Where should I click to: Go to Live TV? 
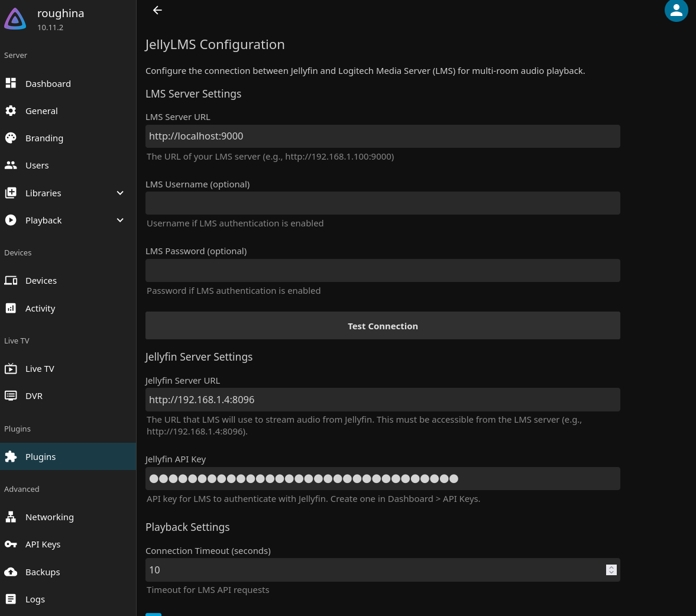(x=40, y=368)
